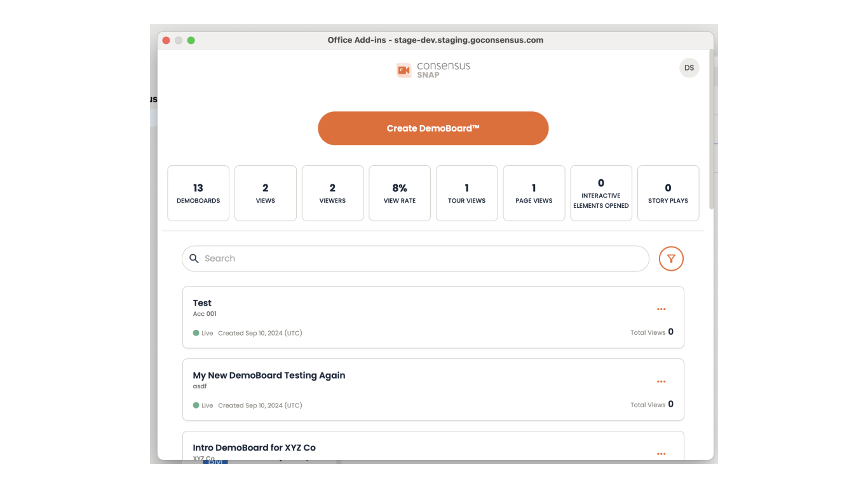Click the Create DemoBoard™ button
This screenshot has height=488, width=868.
433,128
